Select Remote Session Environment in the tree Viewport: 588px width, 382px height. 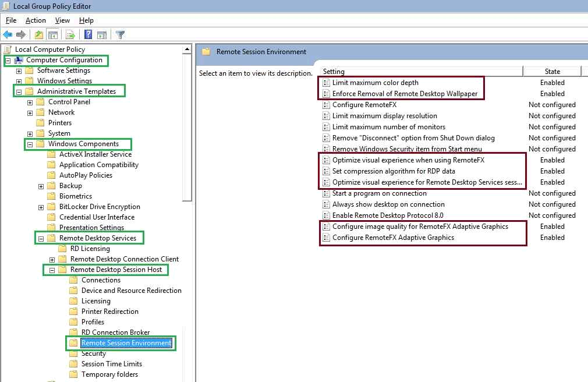[126, 343]
